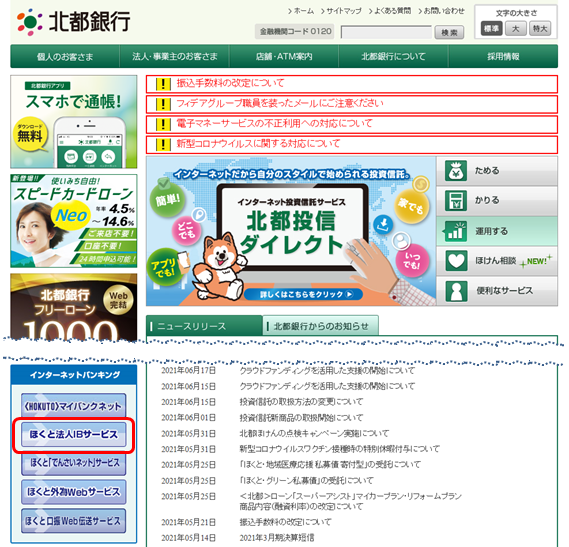This screenshot has height=547, width=569.
Task: Open ローン「スーパーアシスト」 news item
Action: [351, 501]
